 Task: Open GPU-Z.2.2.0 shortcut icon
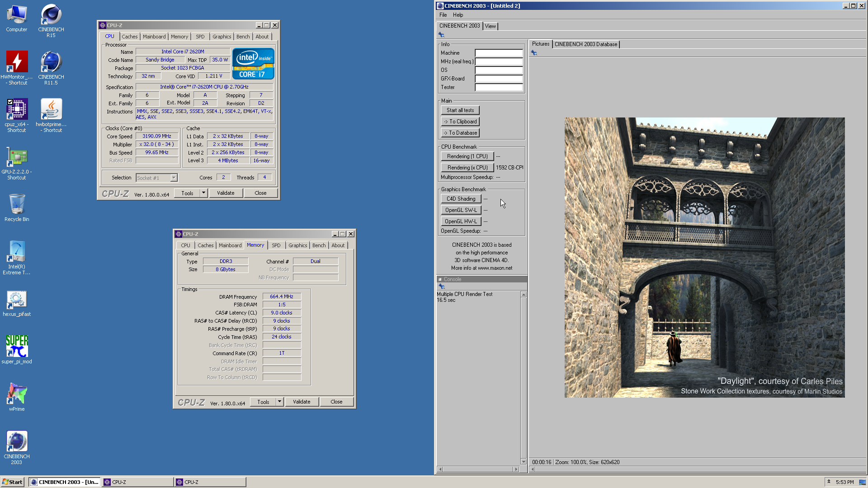(x=17, y=163)
